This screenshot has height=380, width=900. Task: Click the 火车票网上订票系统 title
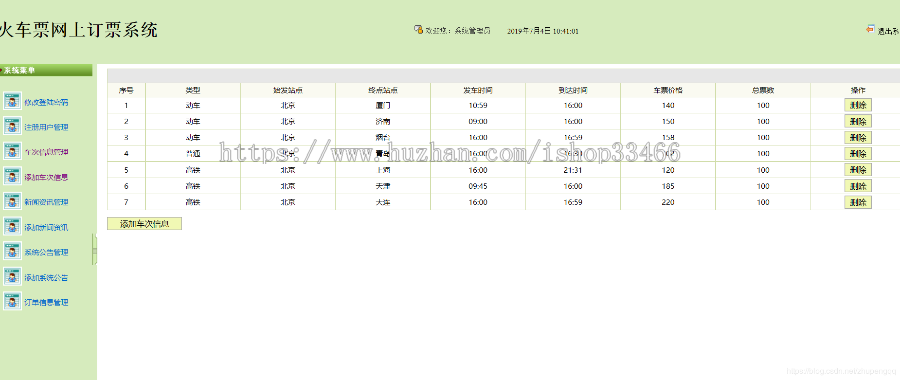(x=79, y=29)
